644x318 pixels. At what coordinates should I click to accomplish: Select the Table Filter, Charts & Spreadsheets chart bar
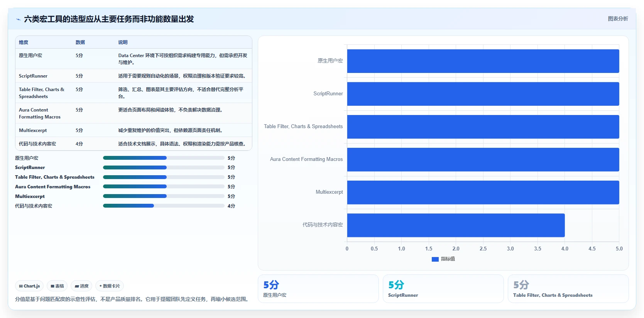(x=483, y=127)
